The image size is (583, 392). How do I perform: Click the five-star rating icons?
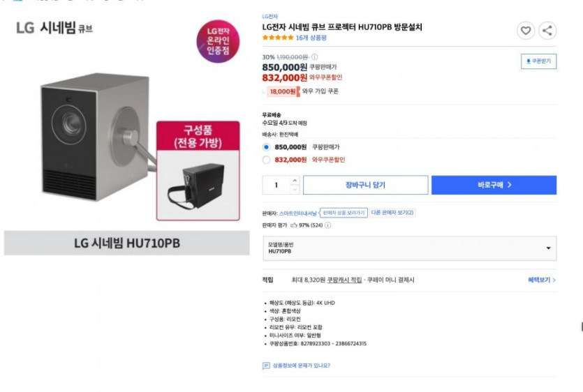click(x=278, y=38)
